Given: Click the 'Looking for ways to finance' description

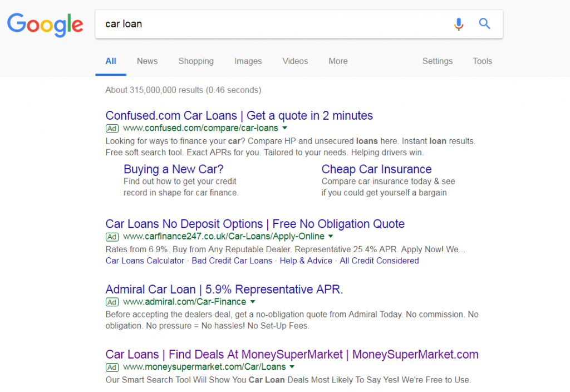Looking at the screenshot, I should (x=291, y=146).
